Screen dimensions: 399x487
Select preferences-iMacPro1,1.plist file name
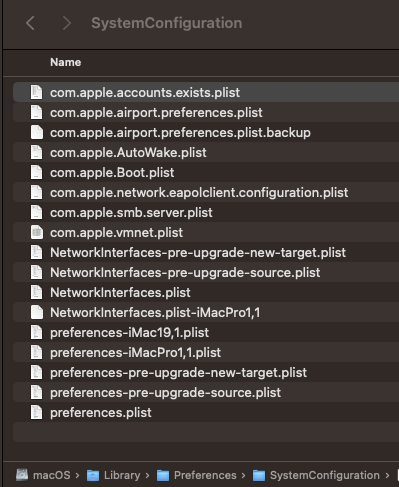click(x=135, y=352)
